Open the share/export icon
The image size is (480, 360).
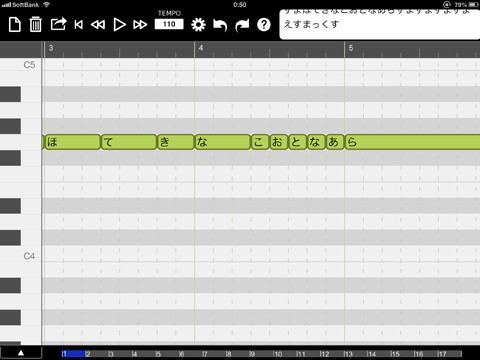coord(58,24)
